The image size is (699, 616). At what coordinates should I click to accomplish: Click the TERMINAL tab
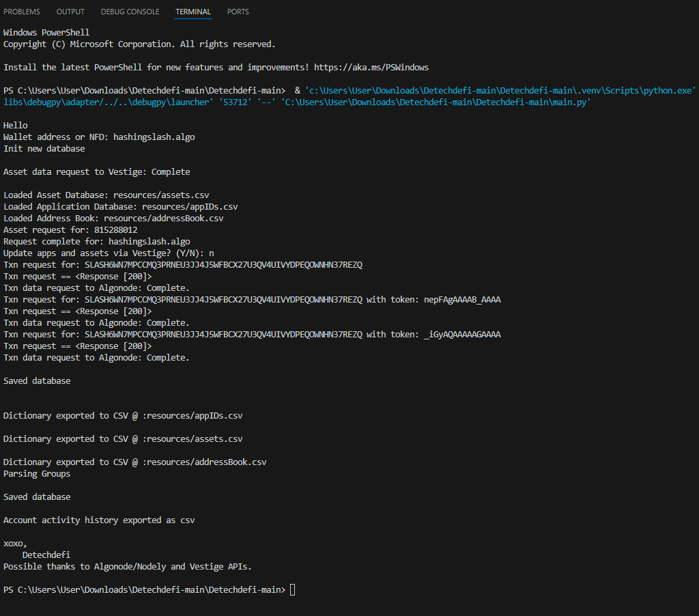(x=193, y=12)
